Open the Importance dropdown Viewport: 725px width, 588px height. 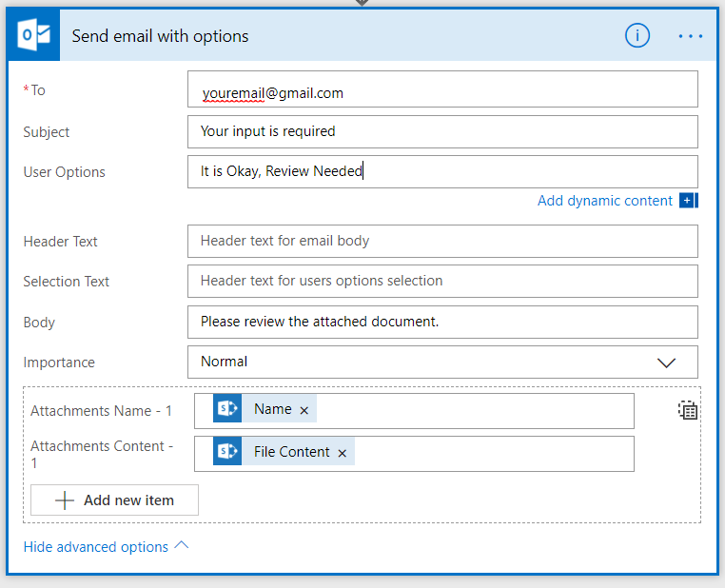click(x=666, y=363)
